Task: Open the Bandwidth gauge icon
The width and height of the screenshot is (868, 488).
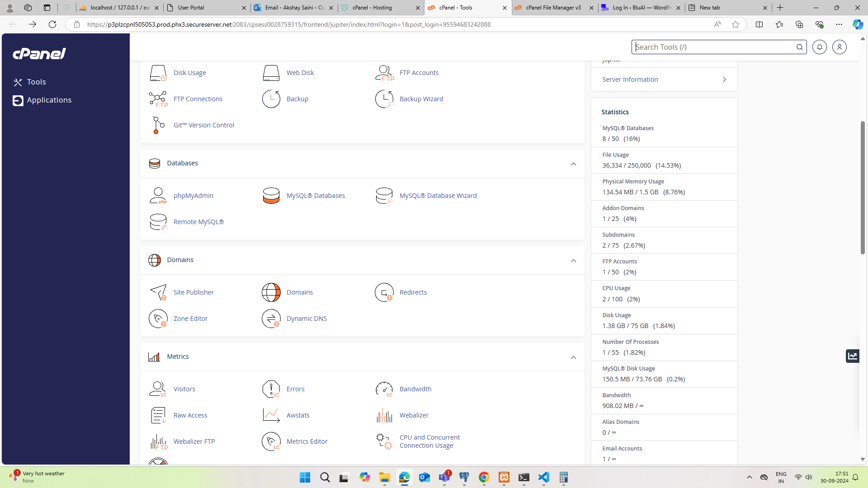Action: point(384,389)
